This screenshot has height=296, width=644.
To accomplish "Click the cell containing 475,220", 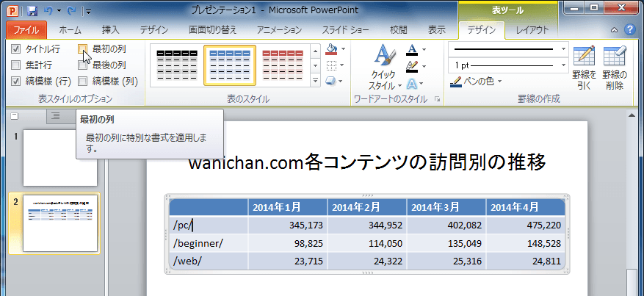I will pyautogui.click(x=525, y=225).
